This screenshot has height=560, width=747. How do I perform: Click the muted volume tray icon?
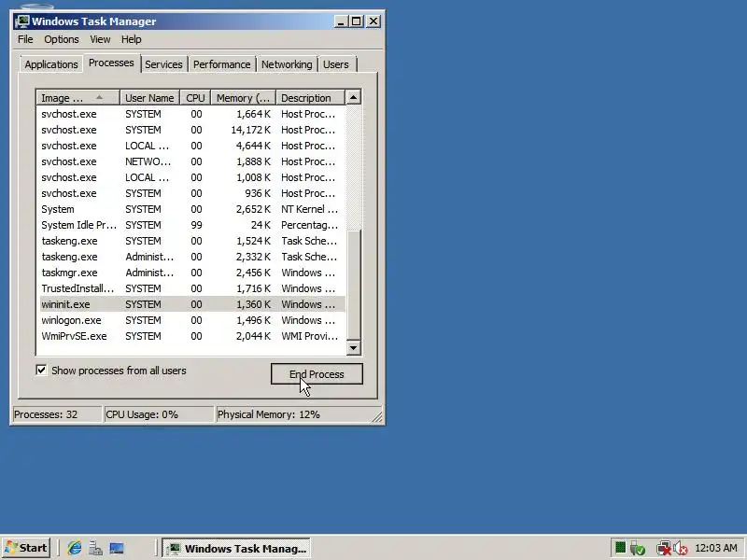coord(681,548)
